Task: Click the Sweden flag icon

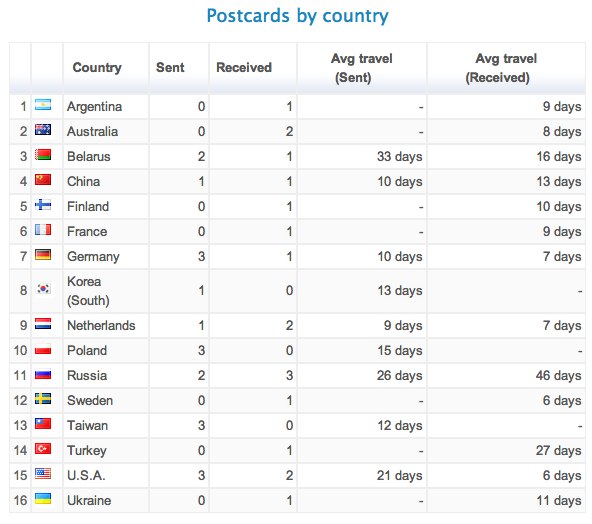Action: [43, 399]
